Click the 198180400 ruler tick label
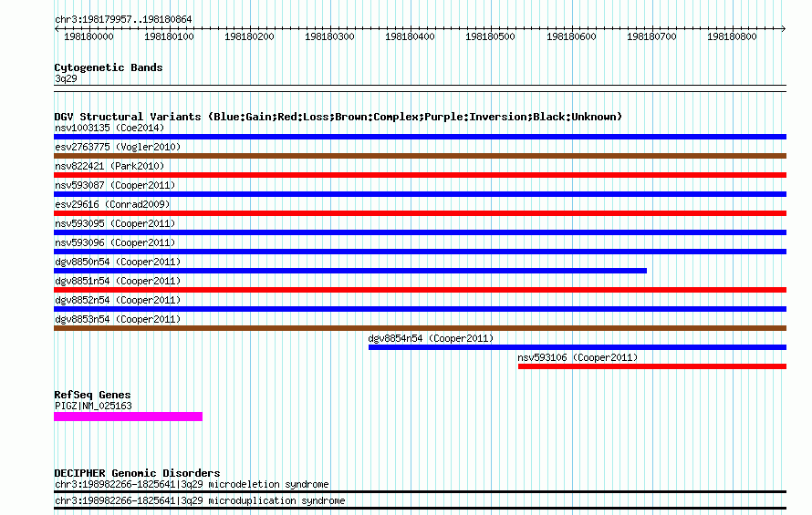 (x=410, y=36)
